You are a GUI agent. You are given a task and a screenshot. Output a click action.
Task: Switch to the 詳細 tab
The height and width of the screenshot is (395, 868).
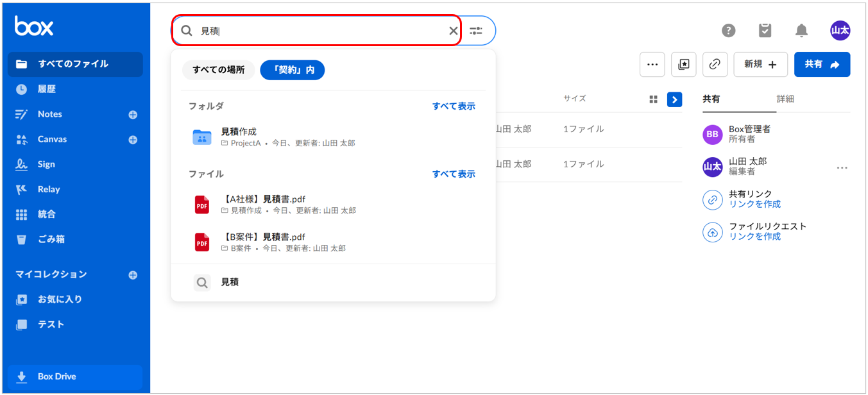(x=785, y=99)
